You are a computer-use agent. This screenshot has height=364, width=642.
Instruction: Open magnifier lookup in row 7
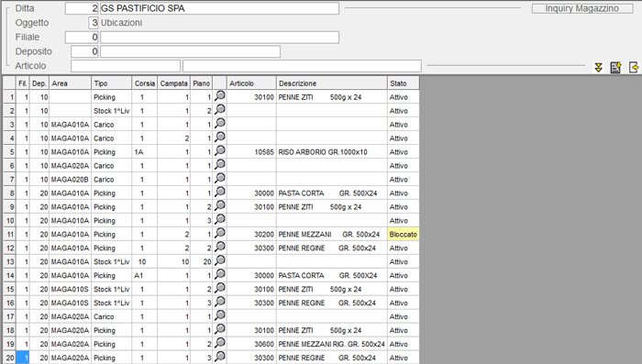tap(220, 179)
